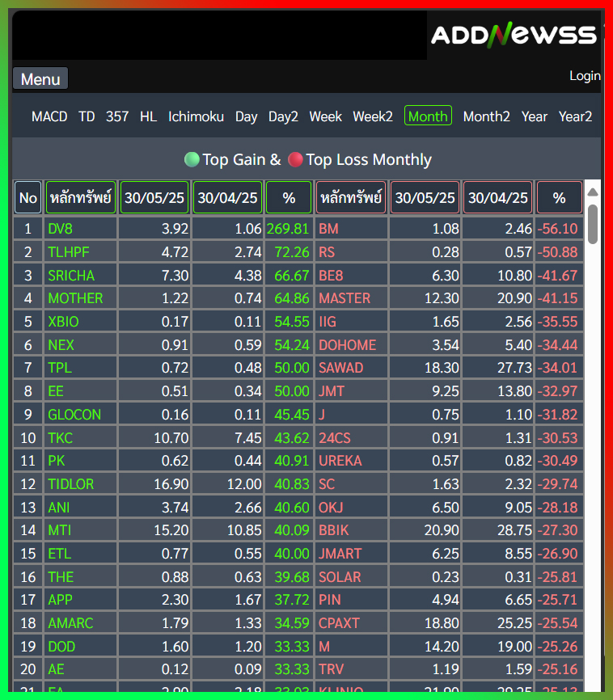Click RS loss value -50.88

557,251
